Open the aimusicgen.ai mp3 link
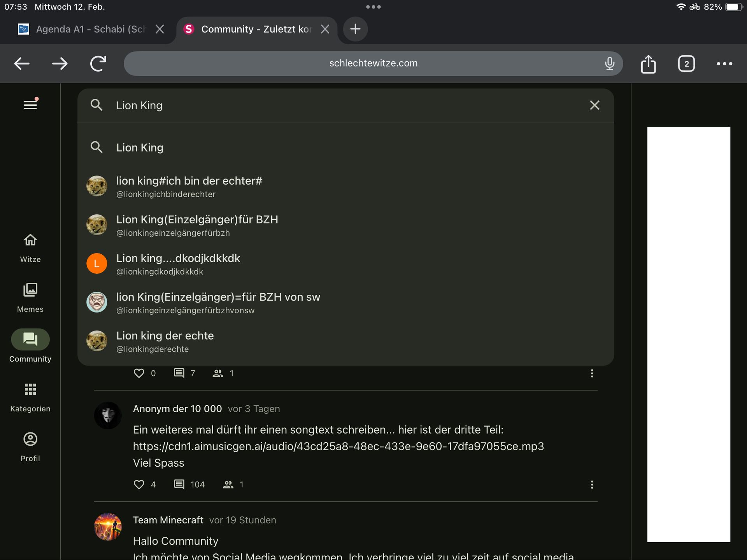This screenshot has height=560, width=747. tap(338, 446)
